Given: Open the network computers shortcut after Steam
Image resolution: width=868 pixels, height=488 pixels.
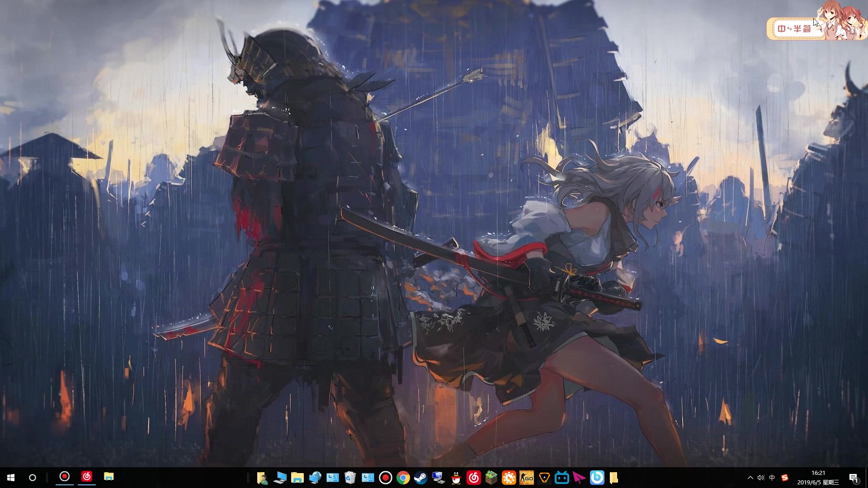Looking at the screenshot, I should [438, 478].
